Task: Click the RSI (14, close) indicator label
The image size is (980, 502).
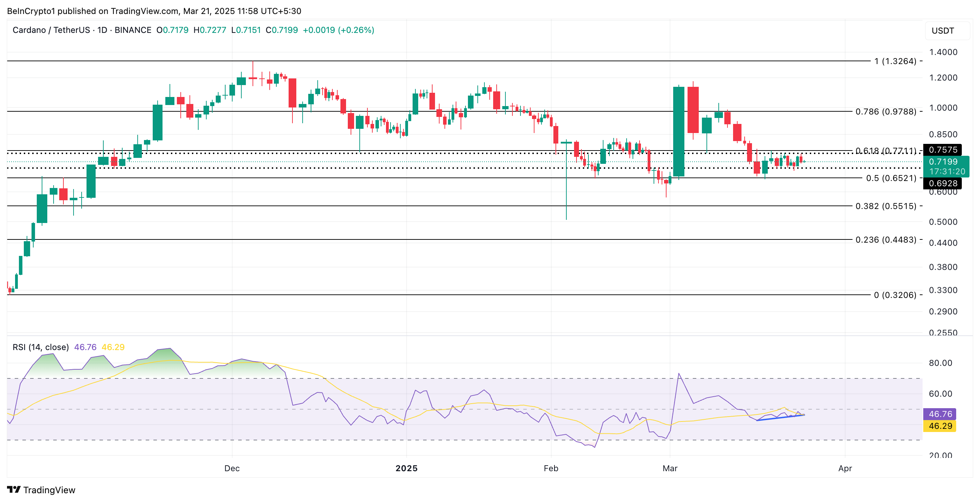Action: [41, 347]
